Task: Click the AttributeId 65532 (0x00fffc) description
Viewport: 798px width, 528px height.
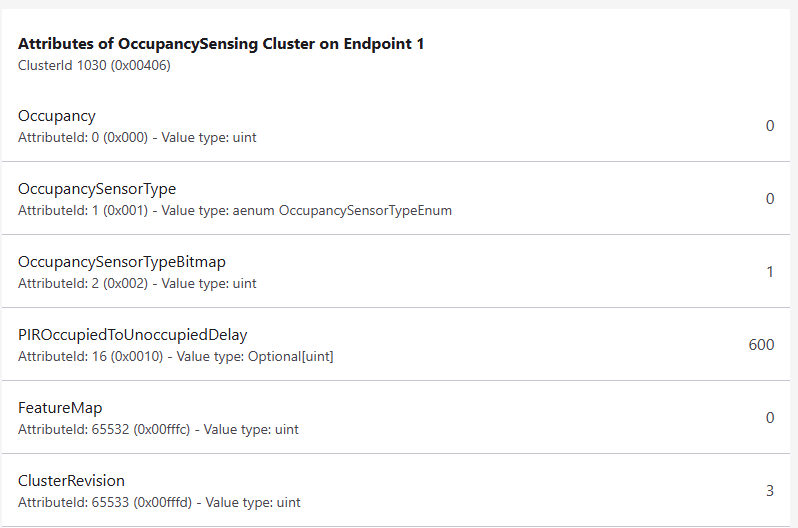Action: tap(158, 429)
